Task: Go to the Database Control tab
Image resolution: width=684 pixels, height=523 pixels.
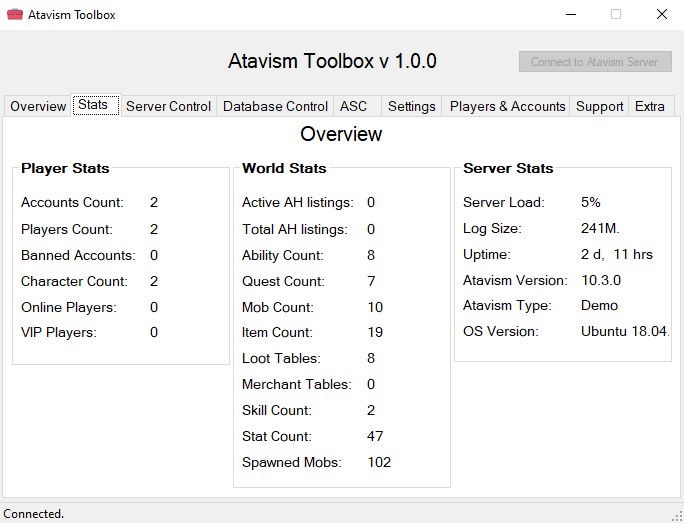Action: [275, 106]
